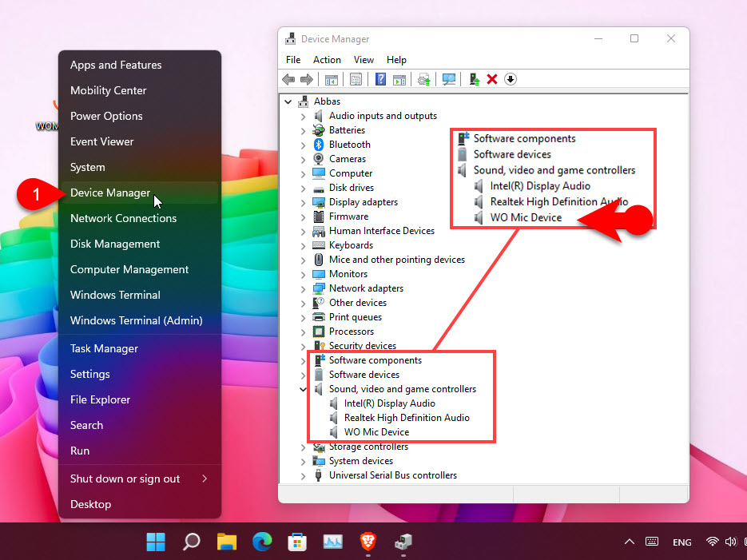Open the File Explorer folder icon on the taskbar
The width and height of the screenshot is (747, 560).
click(227, 542)
